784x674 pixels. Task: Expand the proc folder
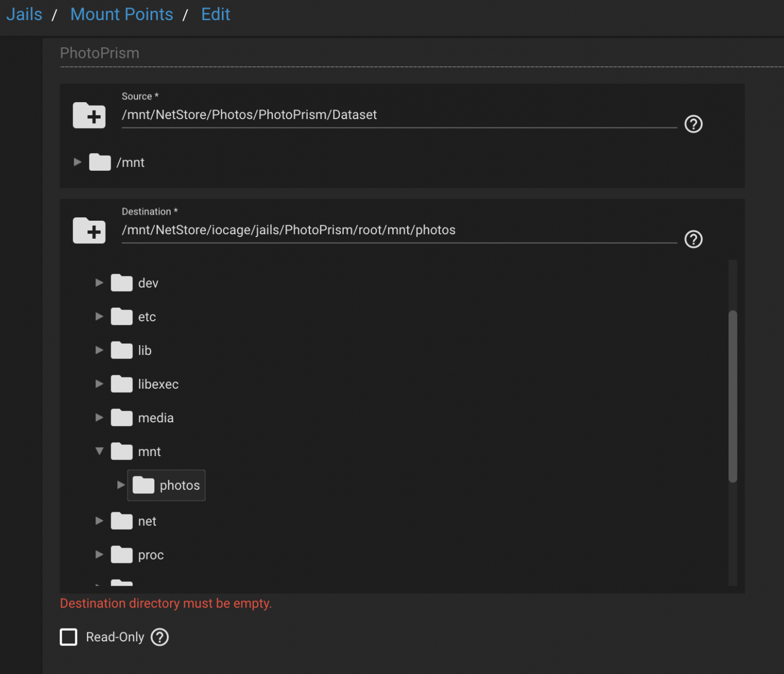coord(99,554)
